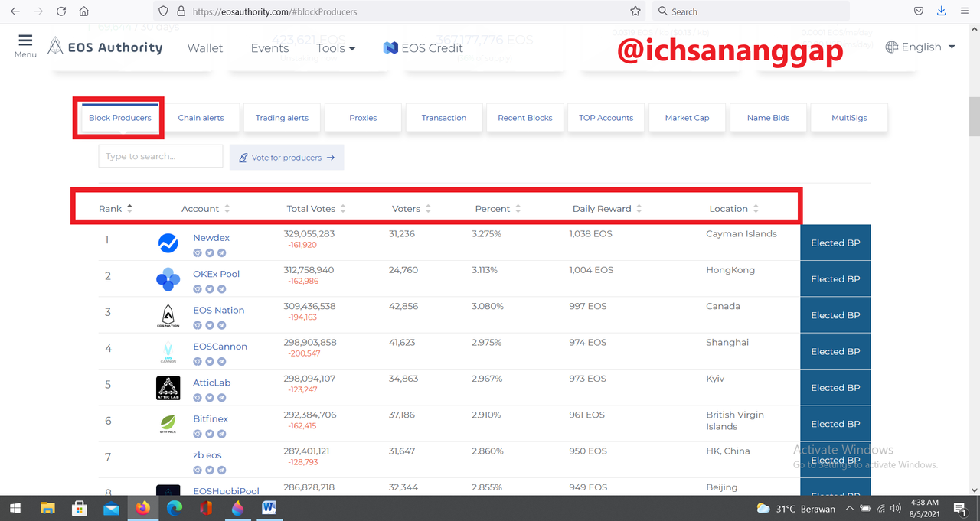
Task: Select the Block Producers tab
Action: (x=120, y=118)
